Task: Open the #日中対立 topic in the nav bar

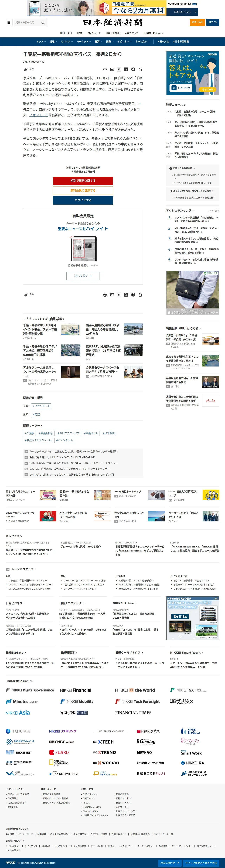Action: click(x=163, y=41)
